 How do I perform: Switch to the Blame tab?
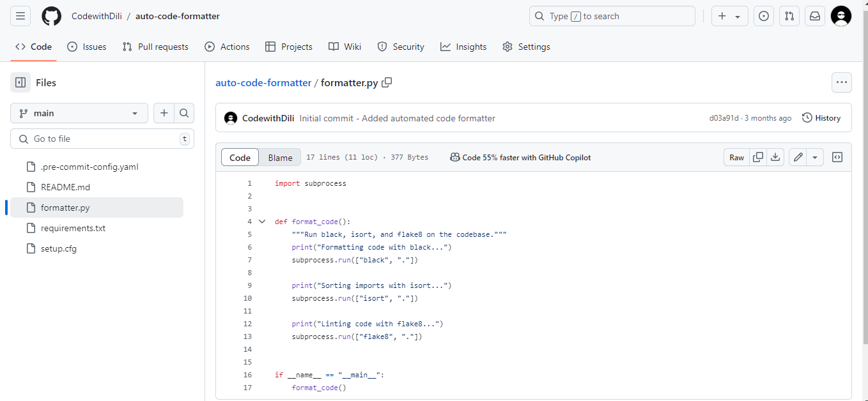click(x=280, y=156)
